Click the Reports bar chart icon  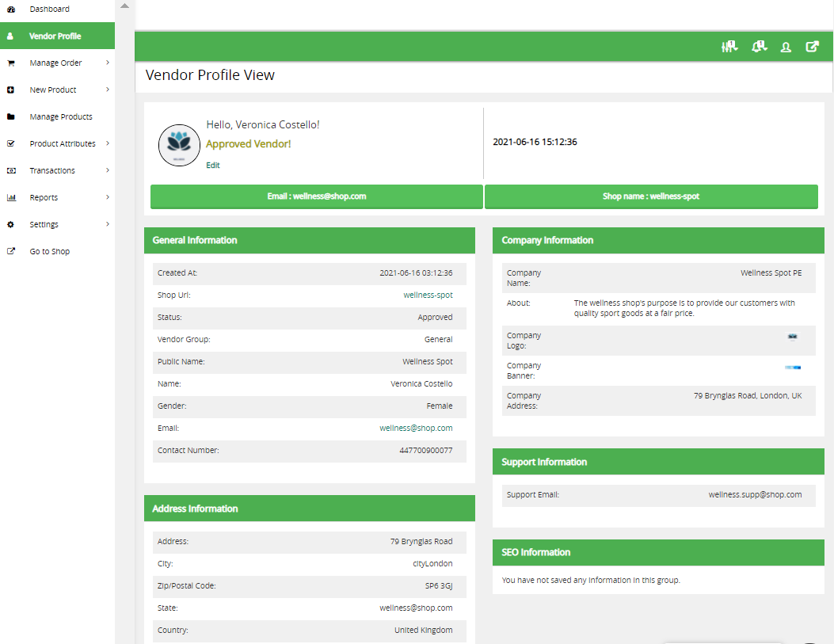pyautogui.click(x=11, y=198)
